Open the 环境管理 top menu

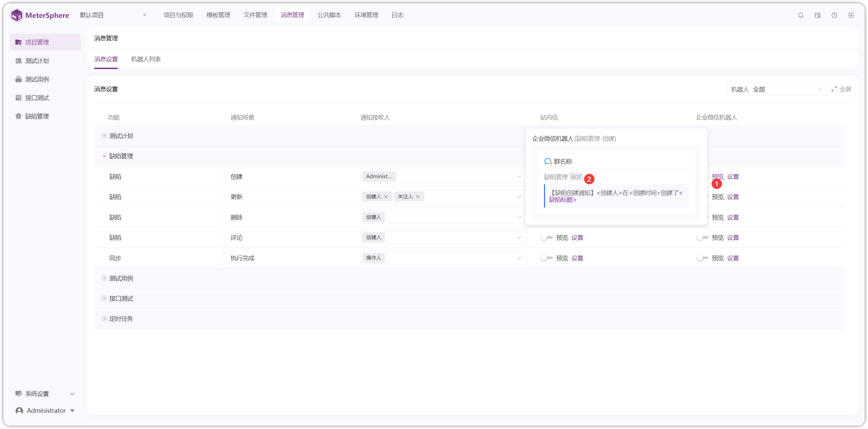[x=366, y=15]
